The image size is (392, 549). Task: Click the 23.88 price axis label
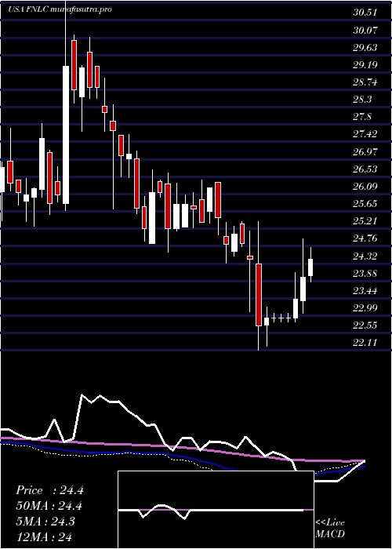pyautogui.click(x=365, y=273)
